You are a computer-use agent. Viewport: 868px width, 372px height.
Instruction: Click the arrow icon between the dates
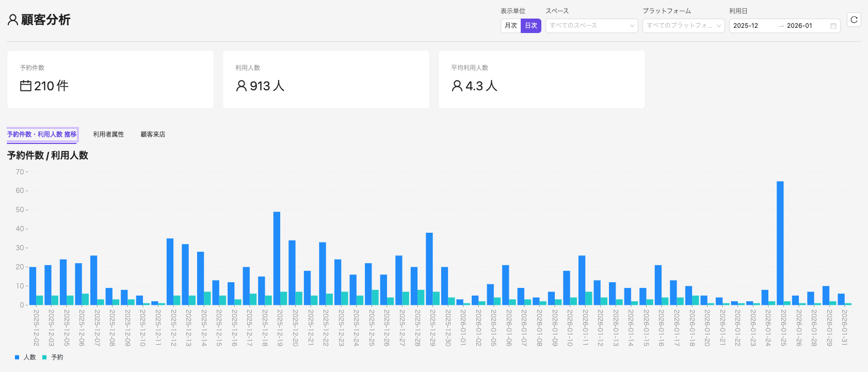(781, 26)
